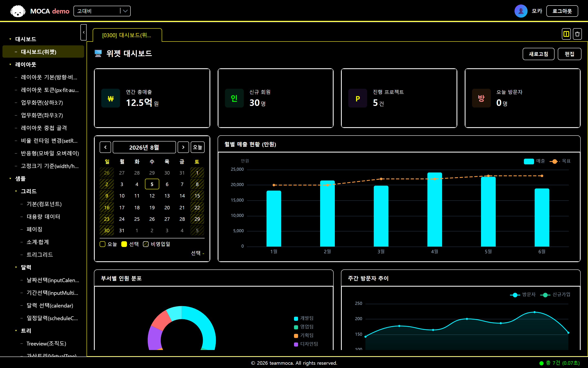Select day 19 in the calendar

click(x=152, y=208)
